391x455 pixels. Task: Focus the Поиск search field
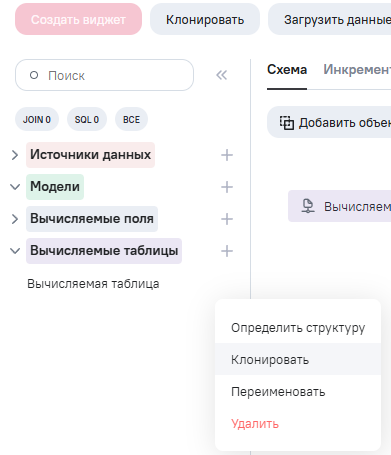[x=104, y=75]
